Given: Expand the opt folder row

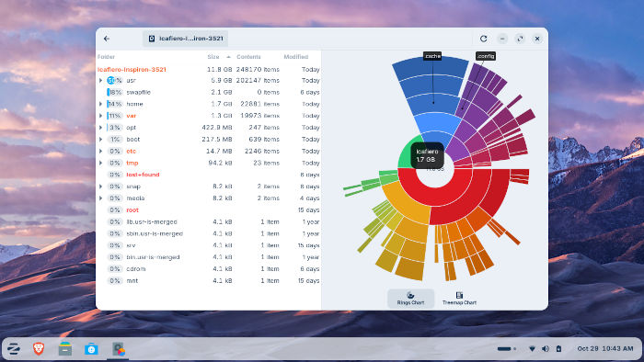Looking at the screenshot, I should 100,128.
